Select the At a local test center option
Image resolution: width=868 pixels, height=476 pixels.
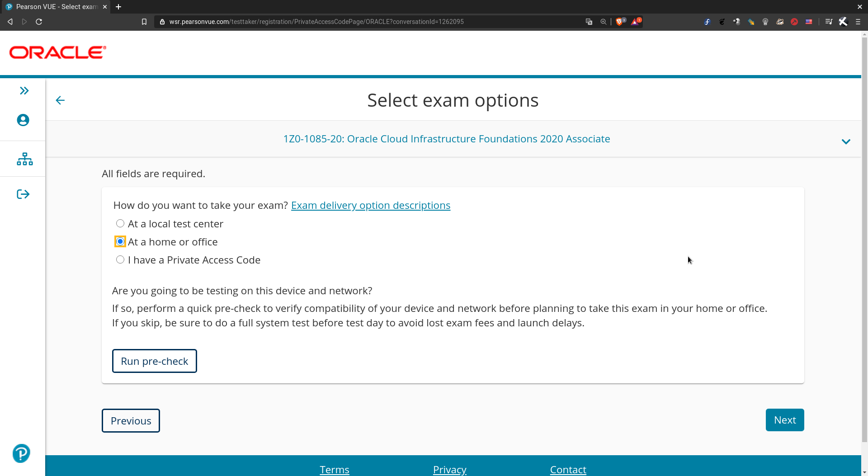coord(120,223)
